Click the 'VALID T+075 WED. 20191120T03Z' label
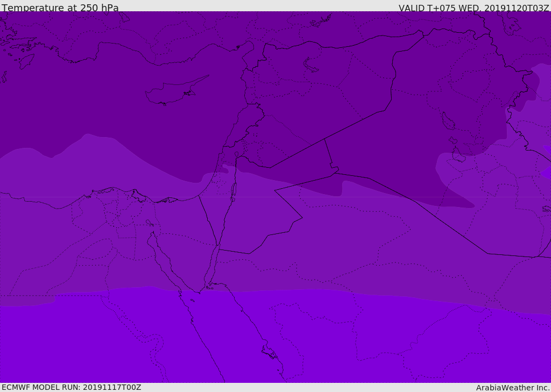The image size is (551, 392). coord(474,8)
